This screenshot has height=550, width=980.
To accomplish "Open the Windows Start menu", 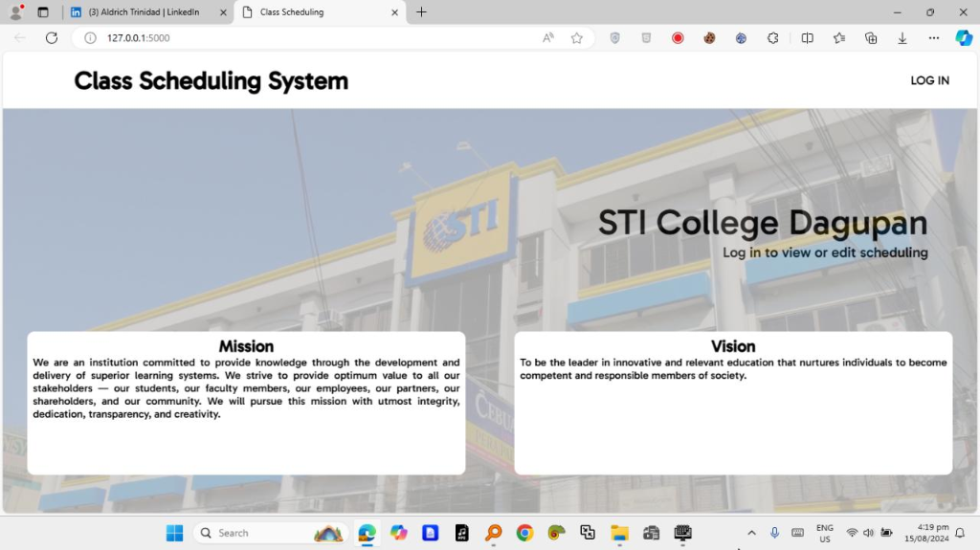I will [174, 533].
